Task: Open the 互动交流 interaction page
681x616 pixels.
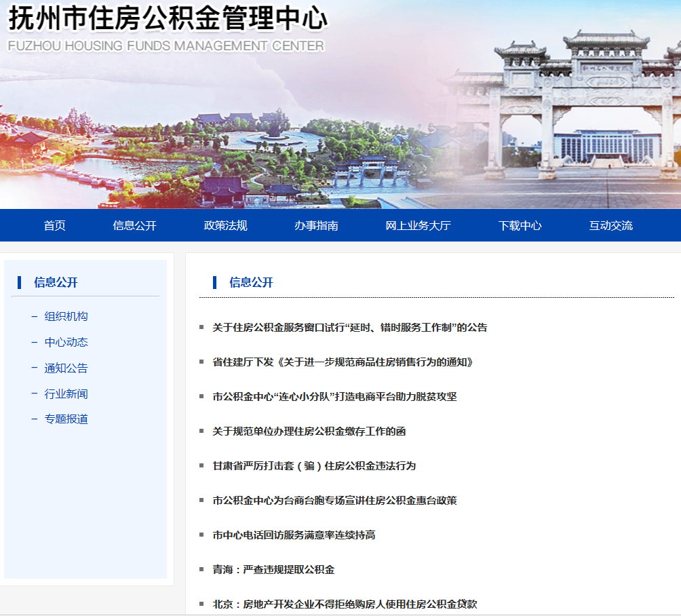Action: click(610, 225)
